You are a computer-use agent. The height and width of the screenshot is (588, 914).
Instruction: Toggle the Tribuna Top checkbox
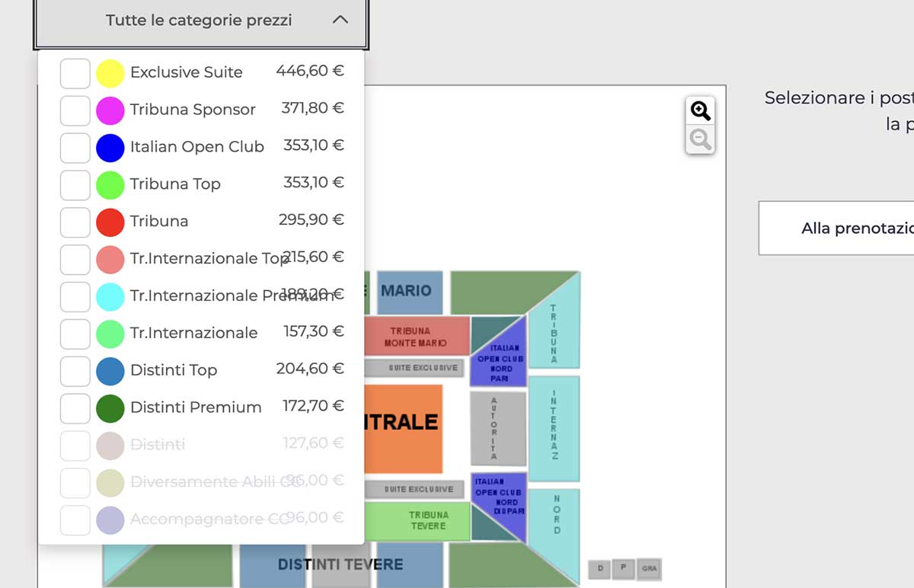click(75, 185)
